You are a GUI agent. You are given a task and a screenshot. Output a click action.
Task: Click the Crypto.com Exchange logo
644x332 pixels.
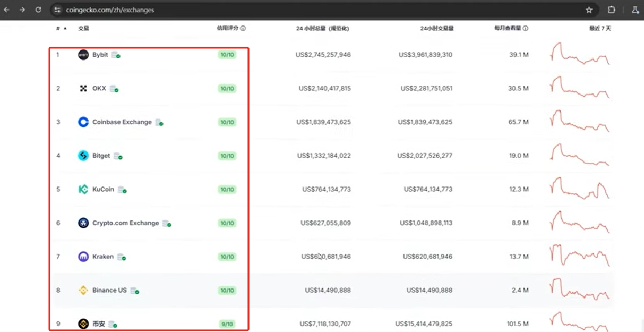83,223
